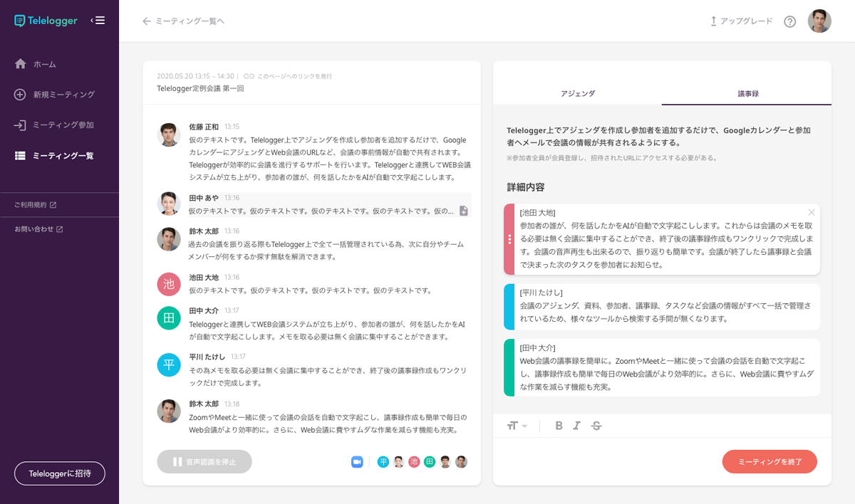Viewport: 855px width, 504px height.
Task: Click the 詳細内容 heading
Action: (526, 187)
